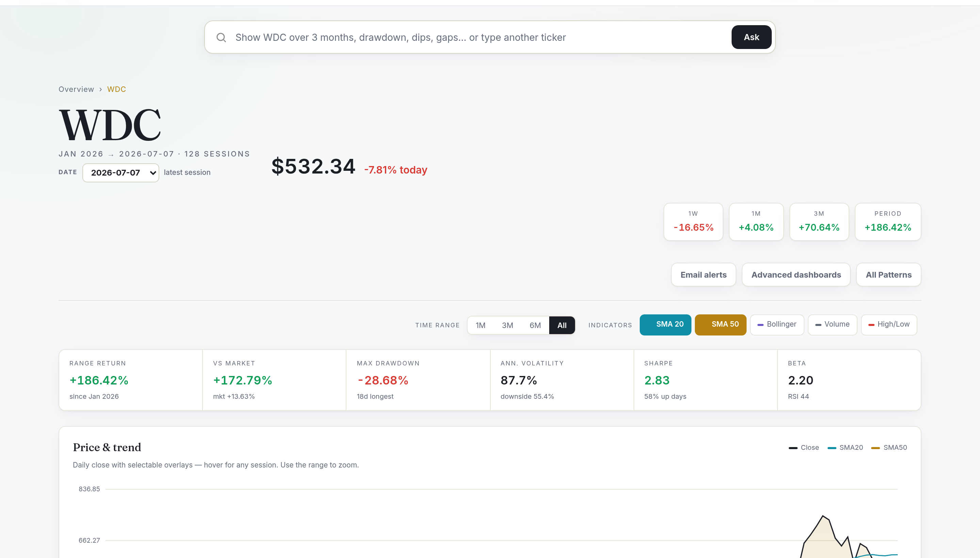Click the 58% up days text
This screenshot has height=558, width=980.
tap(665, 397)
